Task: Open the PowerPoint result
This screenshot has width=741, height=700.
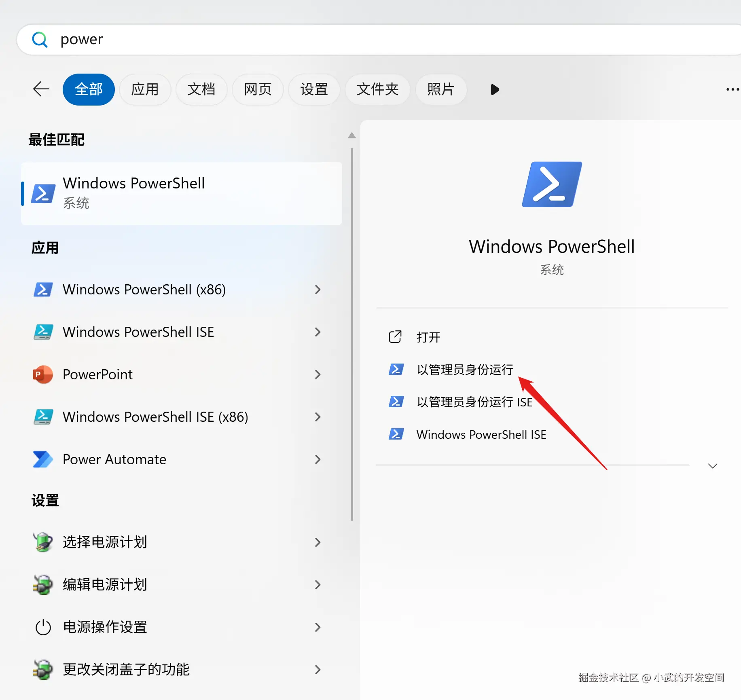Action: pyautogui.click(x=181, y=374)
